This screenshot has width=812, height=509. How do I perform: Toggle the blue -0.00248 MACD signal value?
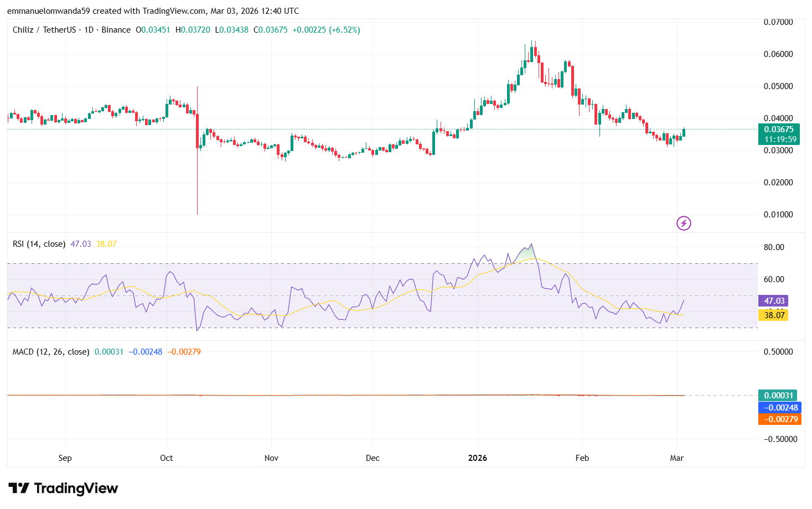coord(780,407)
